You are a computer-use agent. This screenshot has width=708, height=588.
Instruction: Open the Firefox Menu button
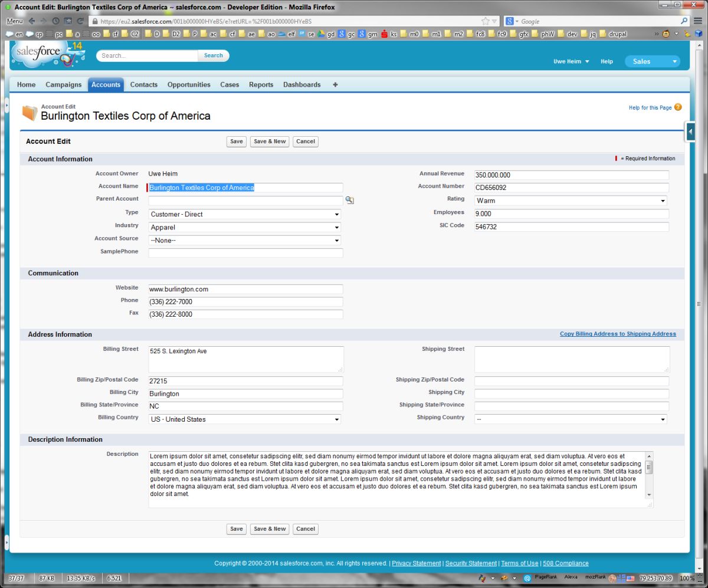coord(15,21)
